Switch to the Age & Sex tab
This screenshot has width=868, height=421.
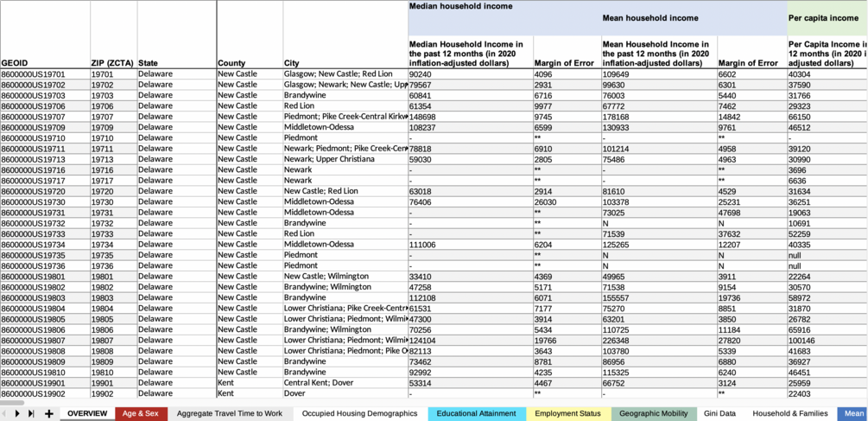pos(141,413)
